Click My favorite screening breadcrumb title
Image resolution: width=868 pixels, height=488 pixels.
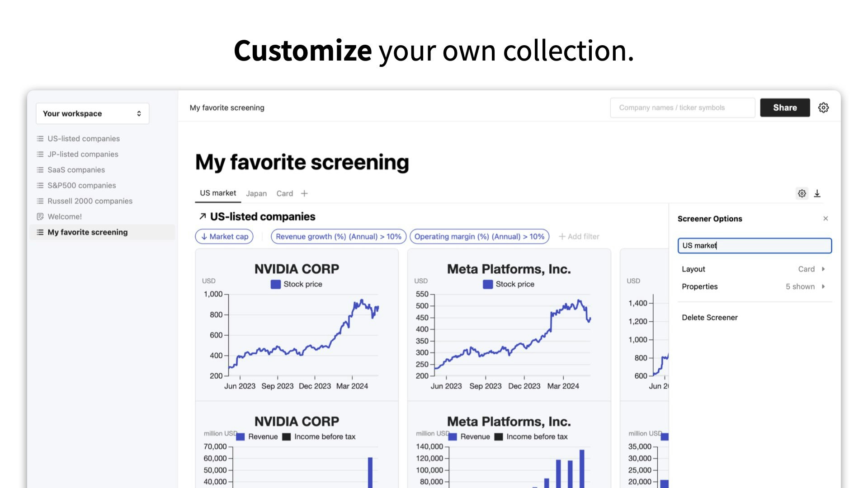pos(227,108)
